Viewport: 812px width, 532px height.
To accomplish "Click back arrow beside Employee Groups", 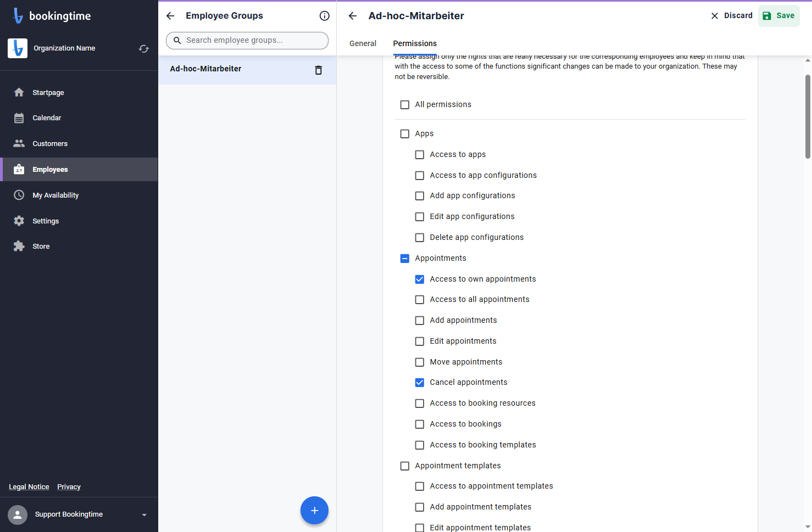I will (170, 16).
